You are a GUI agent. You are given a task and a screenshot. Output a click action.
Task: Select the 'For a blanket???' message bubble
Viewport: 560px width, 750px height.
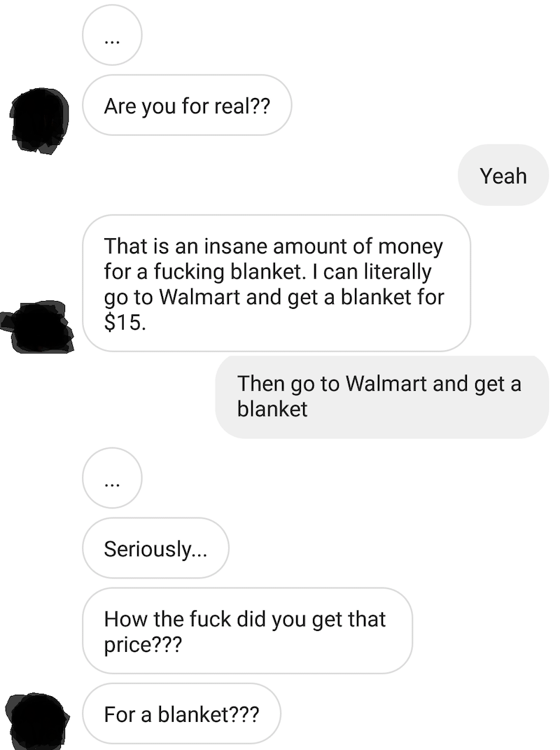[x=181, y=714]
